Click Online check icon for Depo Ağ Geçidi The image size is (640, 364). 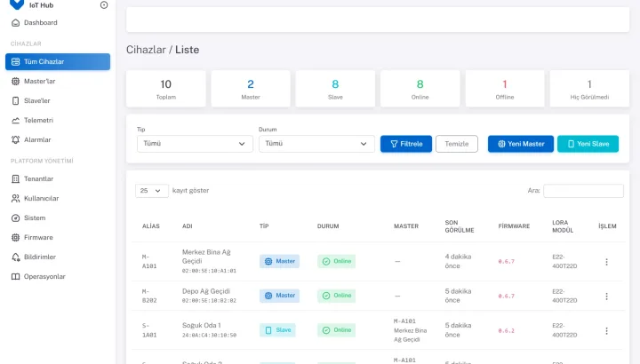326,296
